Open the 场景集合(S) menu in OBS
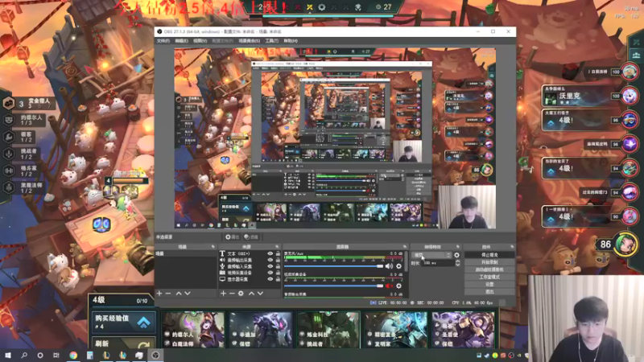The height and width of the screenshot is (362, 644). click(x=249, y=41)
